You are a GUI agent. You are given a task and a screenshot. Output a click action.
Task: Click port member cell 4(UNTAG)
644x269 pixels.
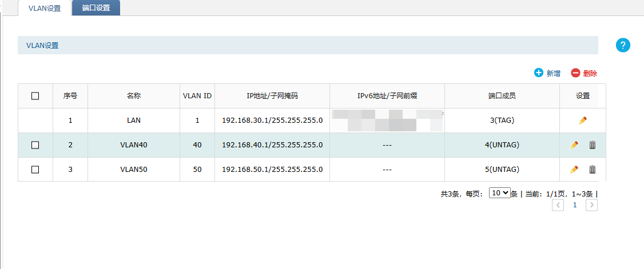coord(502,144)
